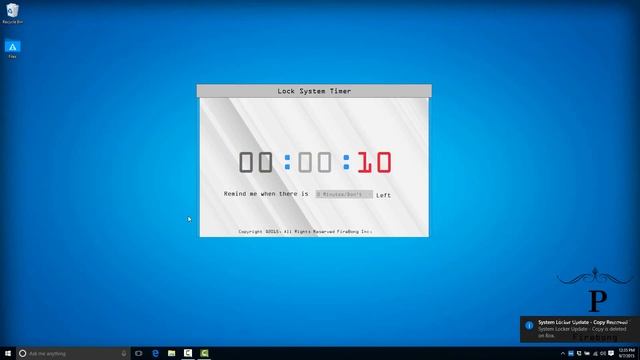
Task: Click the Cortana microphone icon
Action: point(124,353)
